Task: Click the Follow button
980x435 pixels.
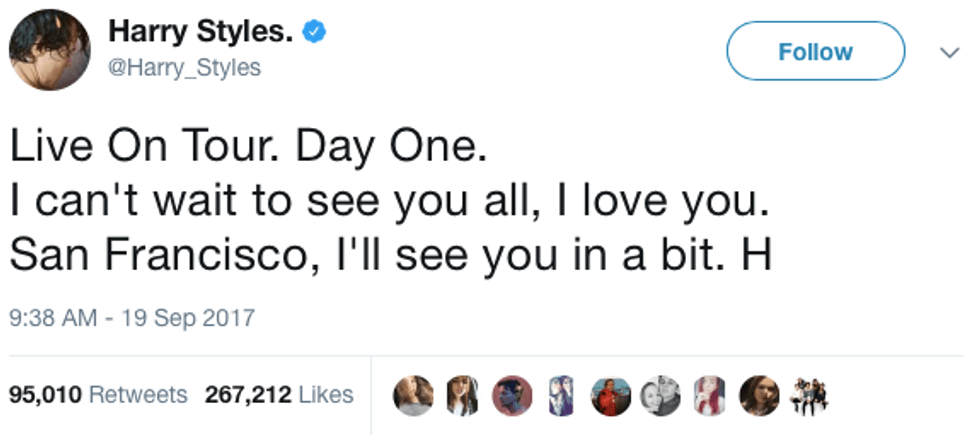Action: 815,51
